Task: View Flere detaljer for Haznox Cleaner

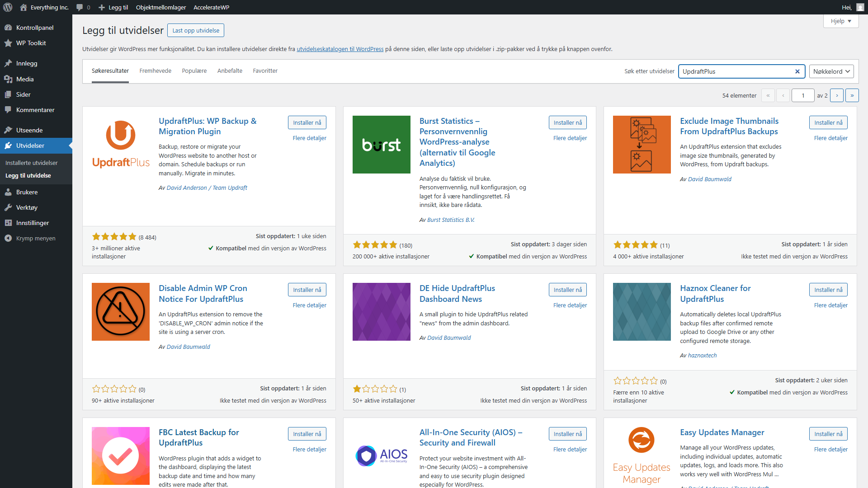Action: pos(831,305)
